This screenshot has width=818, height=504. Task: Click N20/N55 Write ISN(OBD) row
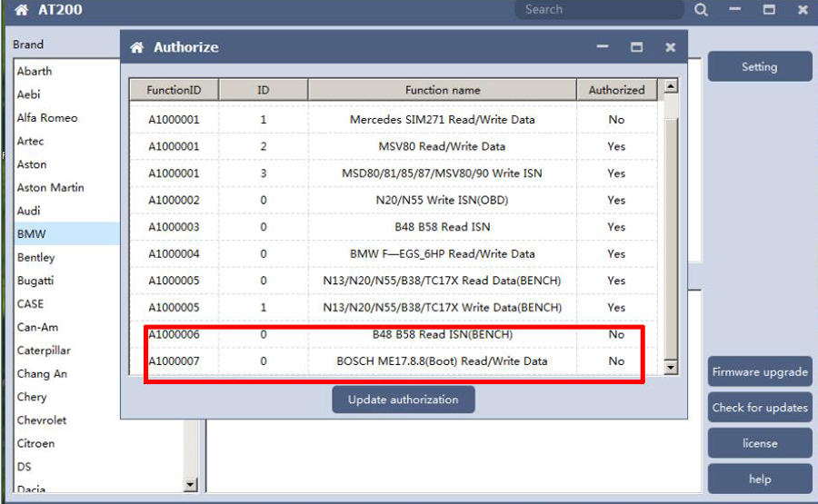click(x=394, y=200)
